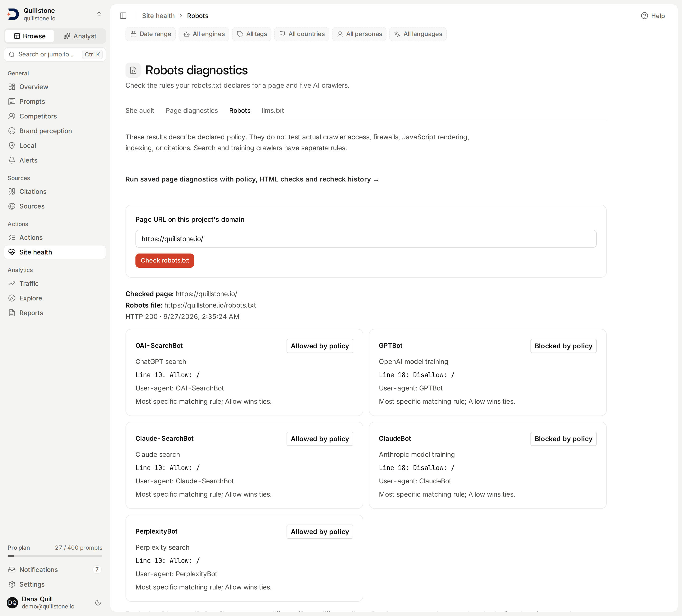Open Traffic analytics

55,283
